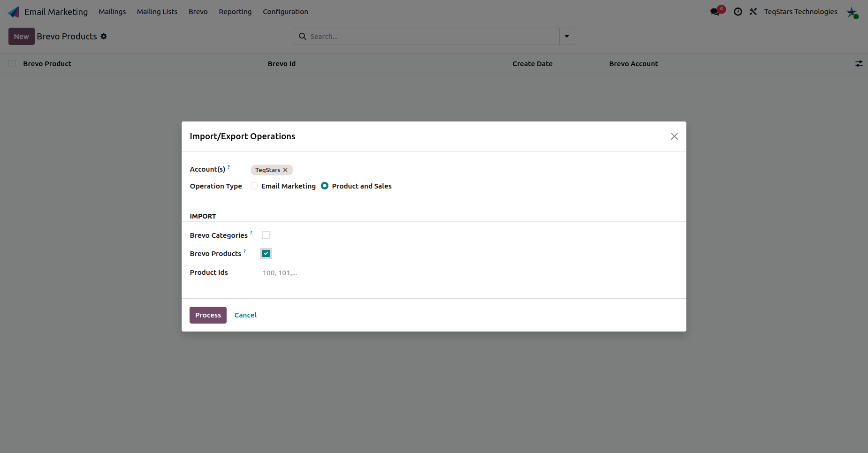Focus the Search field
The image size is (868, 453).
coord(434,36)
